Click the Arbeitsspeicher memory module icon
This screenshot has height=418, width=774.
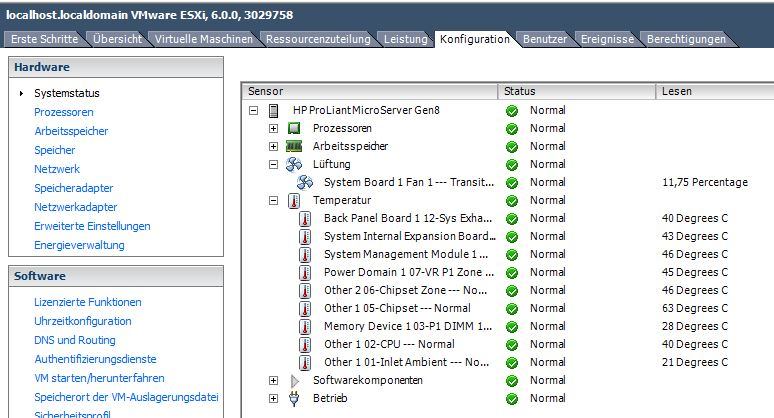coord(294,146)
